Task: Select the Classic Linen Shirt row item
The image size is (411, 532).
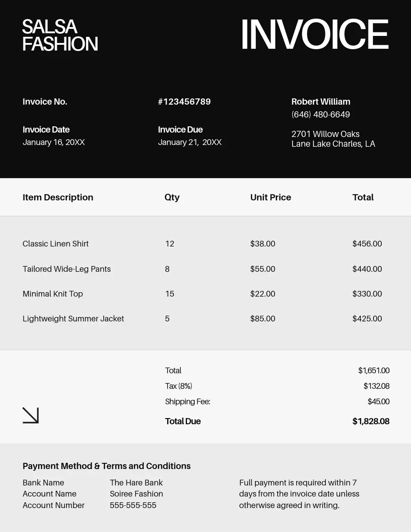Action: click(x=55, y=244)
